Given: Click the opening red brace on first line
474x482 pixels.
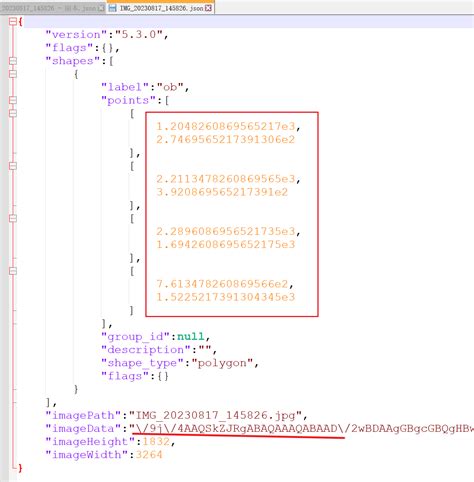Looking at the screenshot, I should coord(21,22).
